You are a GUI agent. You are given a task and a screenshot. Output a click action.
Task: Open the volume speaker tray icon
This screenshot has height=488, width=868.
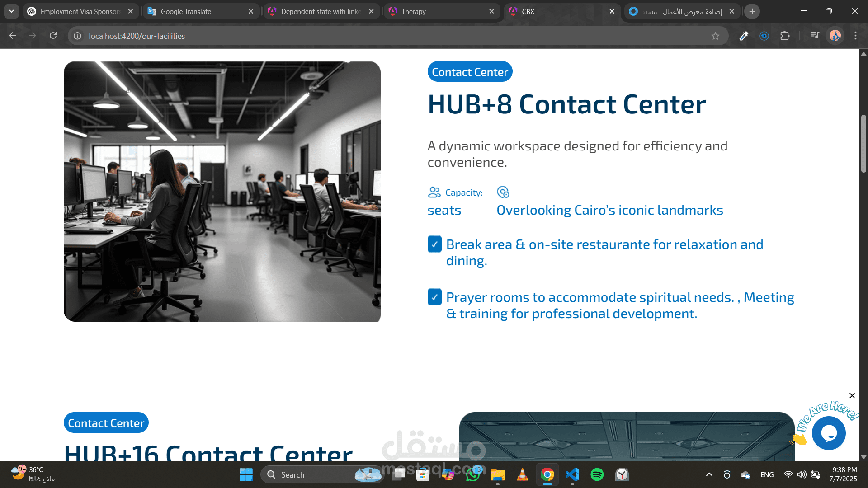click(802, 475)
